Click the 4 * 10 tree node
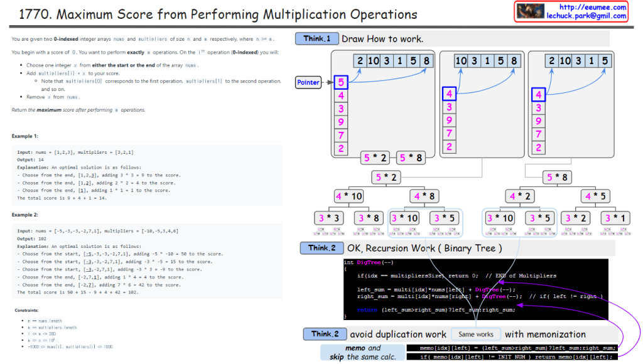643x364 pixels. pyautogui.click(x=349, y=196)
